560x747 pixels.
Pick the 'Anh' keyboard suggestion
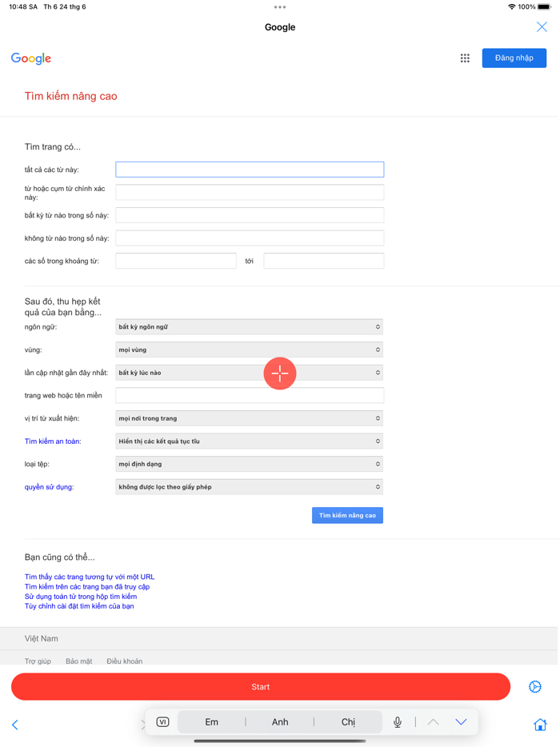280,722
